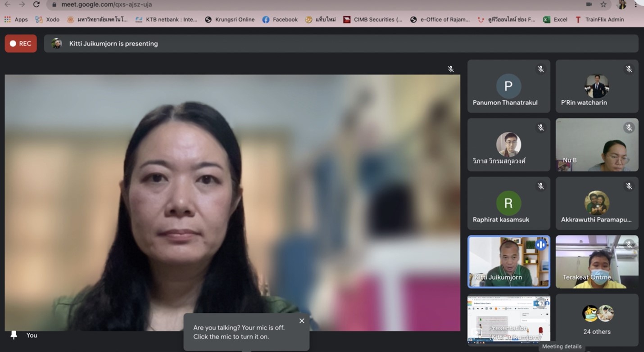Click muted mic icon on Panumon Thanatrakul tile

[540, 69]
